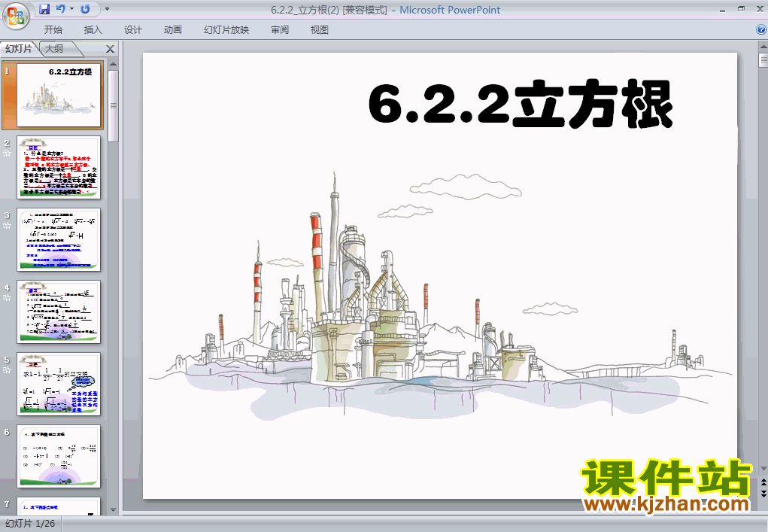This screenshot has width=768, height=532.
Task: Save the presentation with the floppy icon
Action: click(x=44, y=9)
